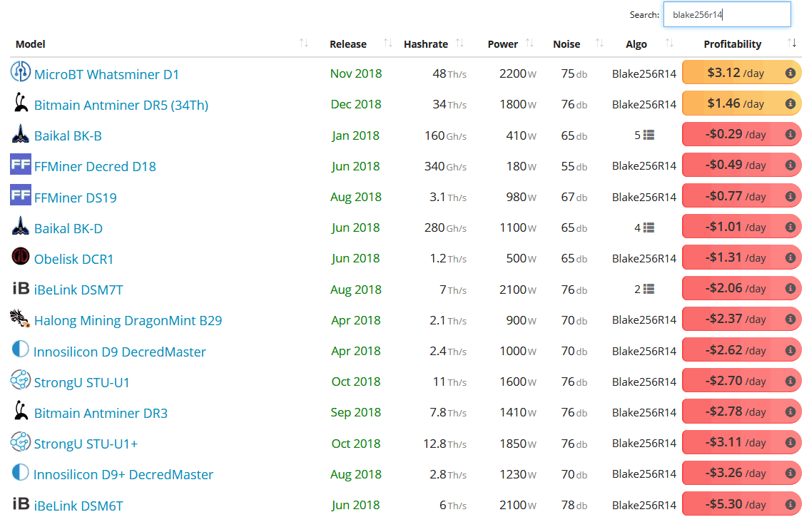The image size is (809, 532).
Task: Click inside the Search text box
Action: 726,14
